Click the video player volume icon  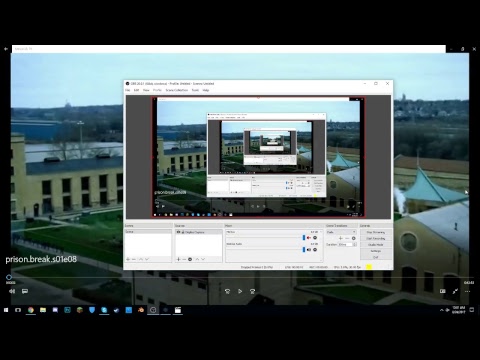tap(12, 291)
